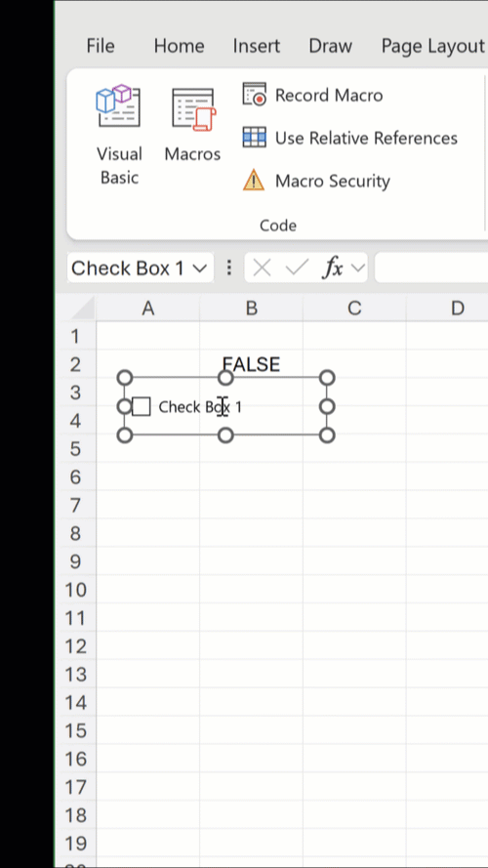
Task: Open the File tab
Action: pyautogui.click(x=101, y=46)
